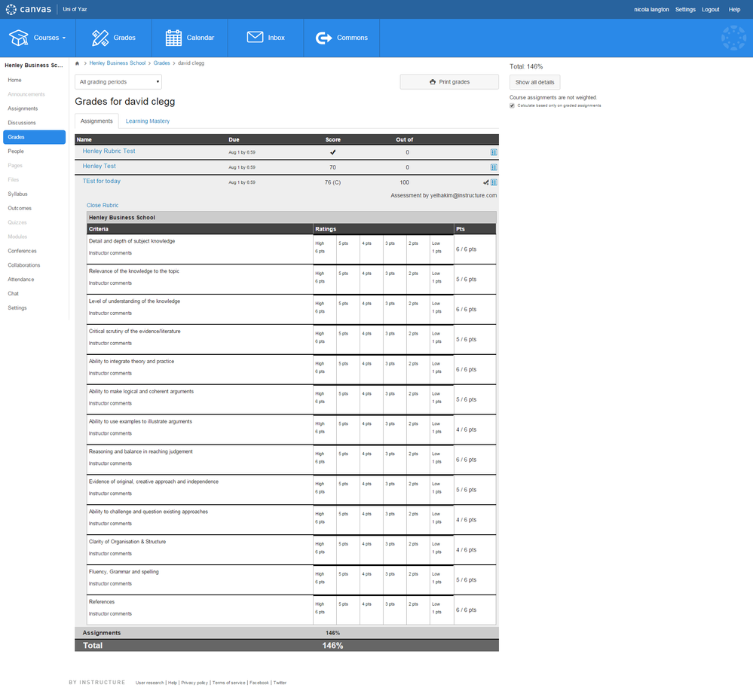Click the Show all details button
Image resolution: width=753 pixels, height=700 pixels.
(534, 82)
